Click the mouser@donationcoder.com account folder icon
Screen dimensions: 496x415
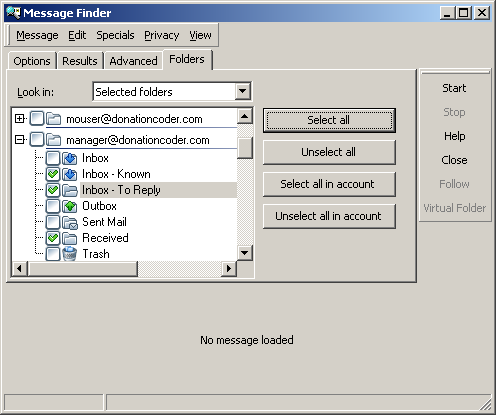pyautogui.click(x=53, y=119)
